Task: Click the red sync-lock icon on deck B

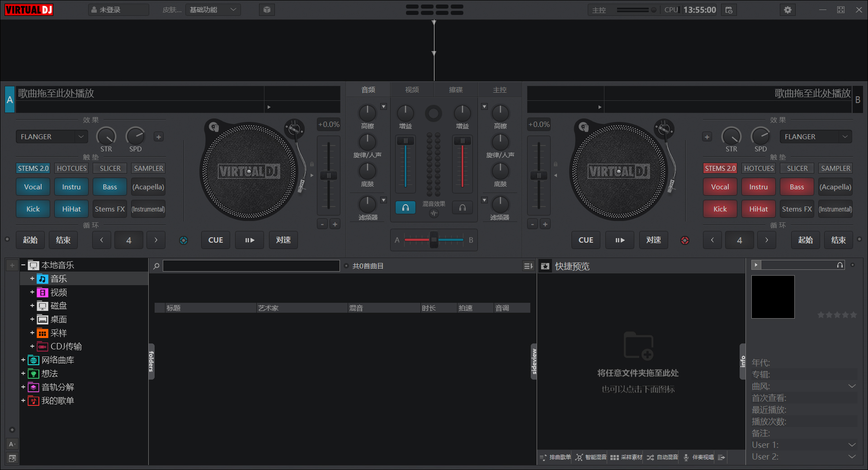Action: tap(685, 240)
